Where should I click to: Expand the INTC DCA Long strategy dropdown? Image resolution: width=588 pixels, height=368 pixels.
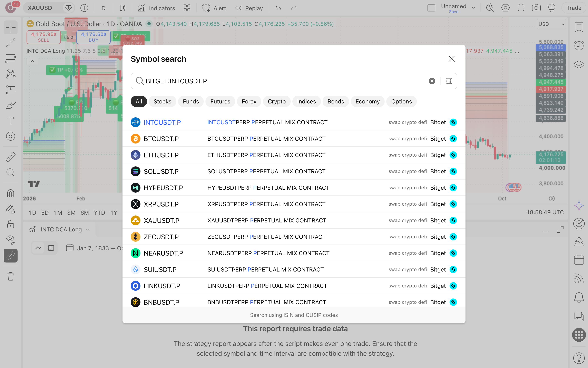pos(88,230)
